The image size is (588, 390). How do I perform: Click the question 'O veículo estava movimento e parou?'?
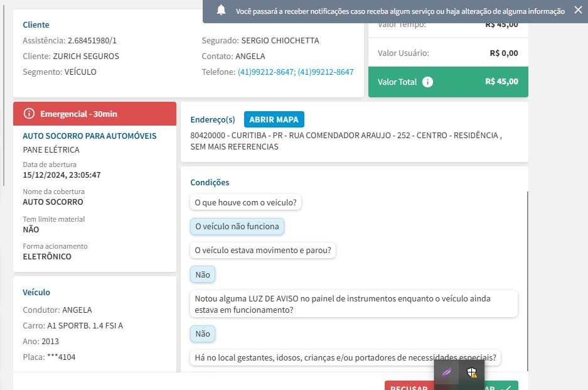(263, 250)
